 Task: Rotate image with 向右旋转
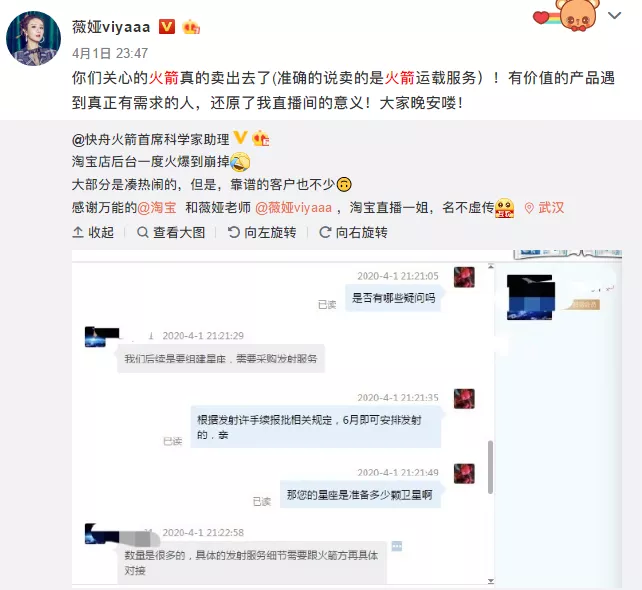(353, 233)
